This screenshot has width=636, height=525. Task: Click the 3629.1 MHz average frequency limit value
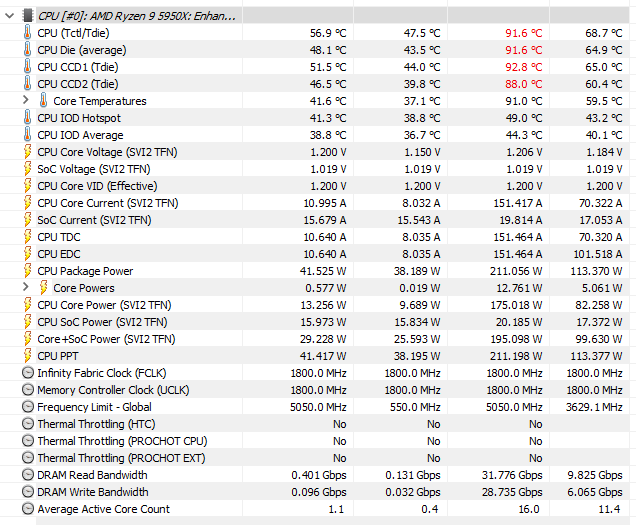594,407
